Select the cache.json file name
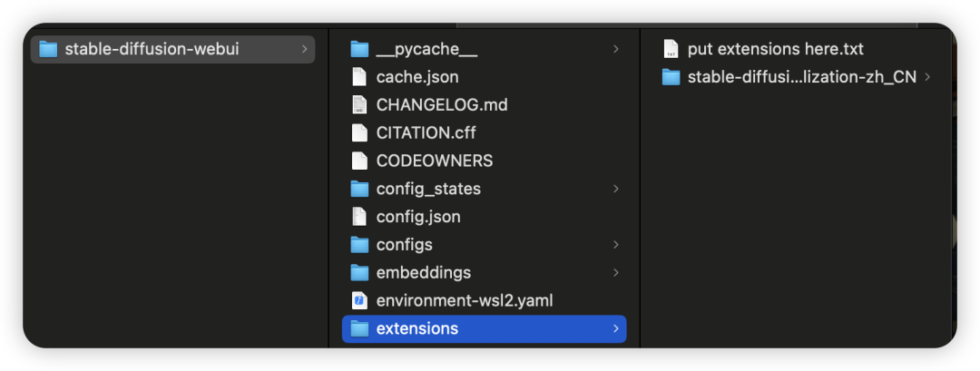980x371 pixels. pos(417,77)
